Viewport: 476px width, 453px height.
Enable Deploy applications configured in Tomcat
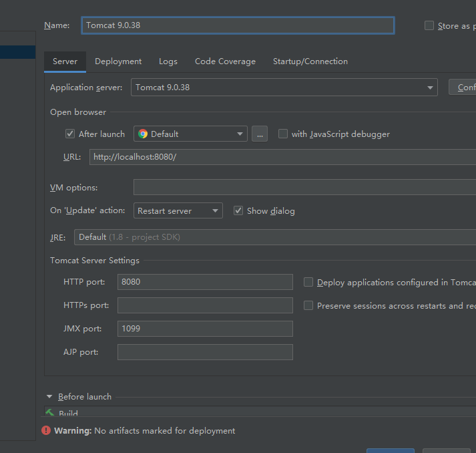(308, 282)
